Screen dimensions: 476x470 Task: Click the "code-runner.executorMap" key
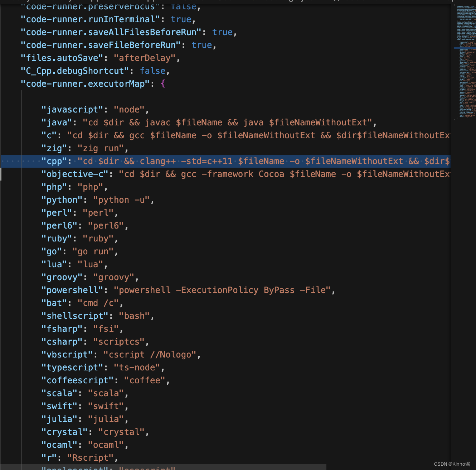click(85, 84)
